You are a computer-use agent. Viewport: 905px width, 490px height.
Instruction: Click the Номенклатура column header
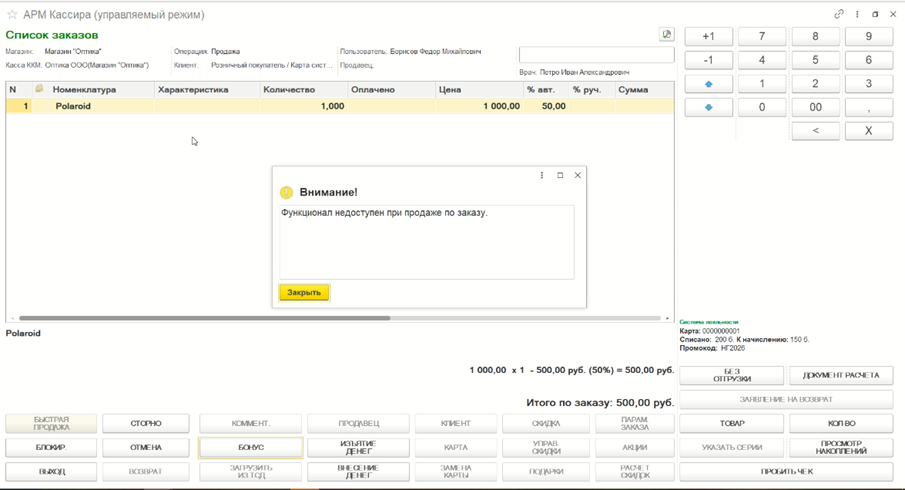point(102,89)
